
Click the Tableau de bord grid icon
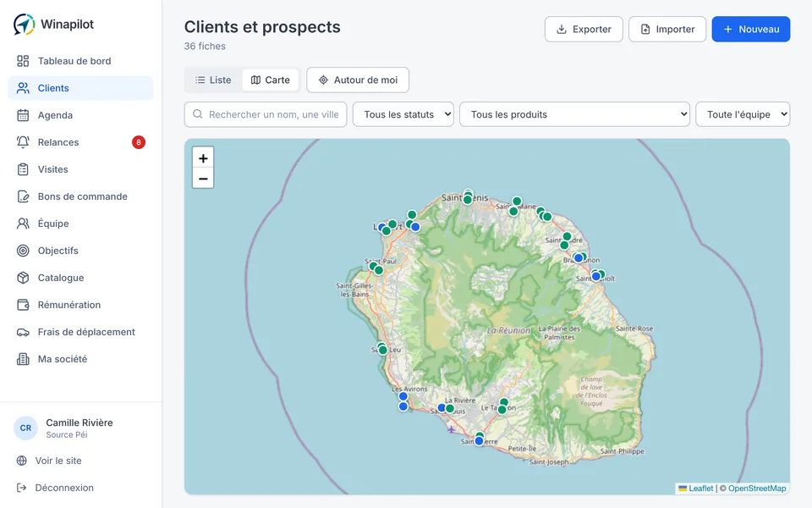(x=23, y=61)
